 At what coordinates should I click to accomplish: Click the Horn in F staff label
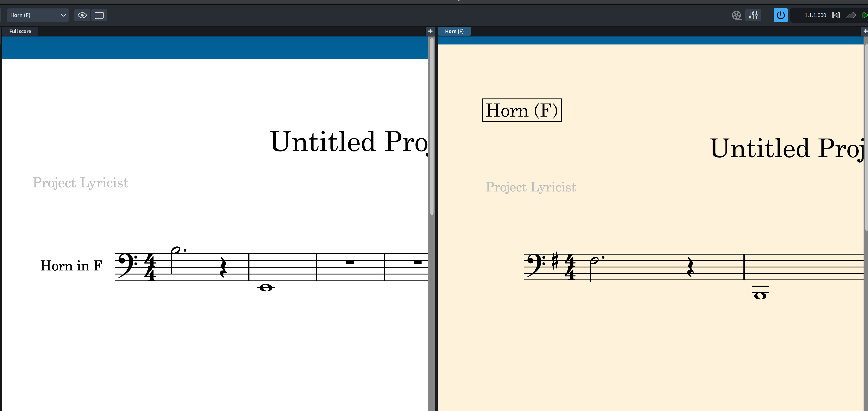tap(71, 266)
